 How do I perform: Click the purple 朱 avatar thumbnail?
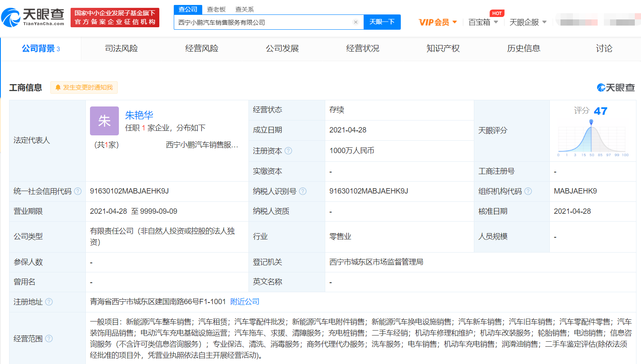pos(104,121)
